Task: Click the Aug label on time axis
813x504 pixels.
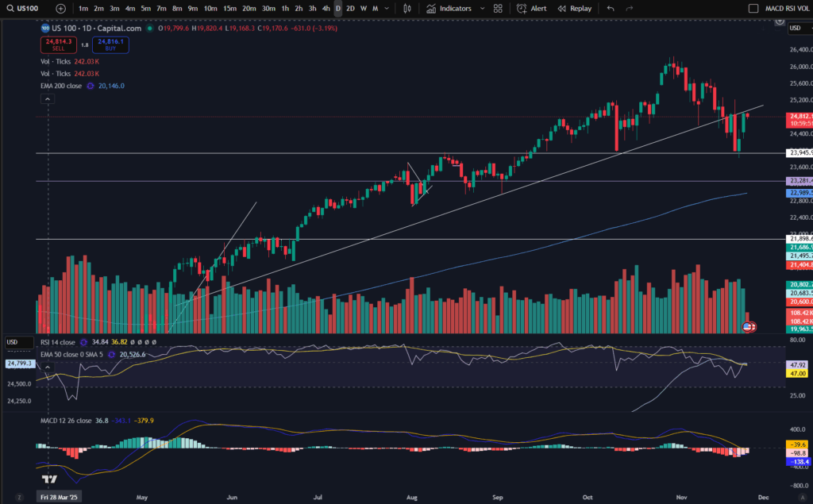Action: 412,498
